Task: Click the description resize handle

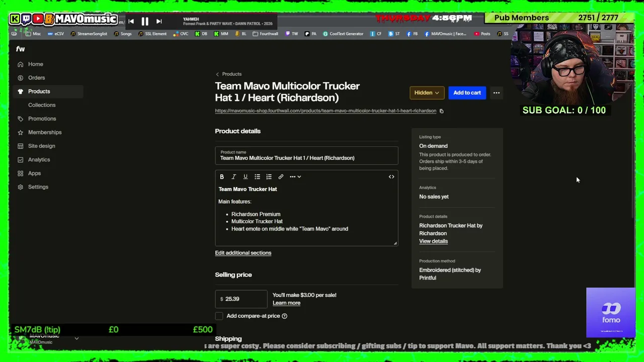Action: click(x=395, y=243)
